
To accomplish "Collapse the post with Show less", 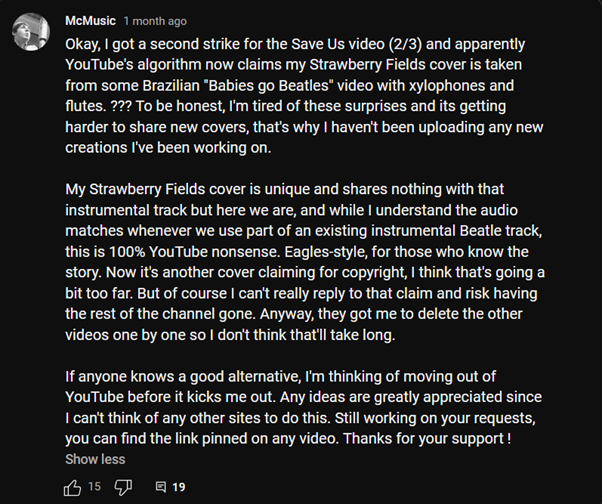I will click(95, 459).
